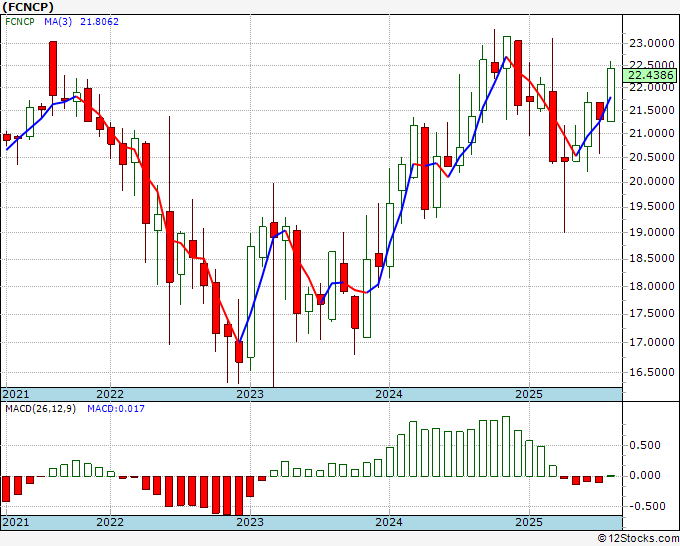Click the 18.0000 price axis label

[x=652, y=286]
